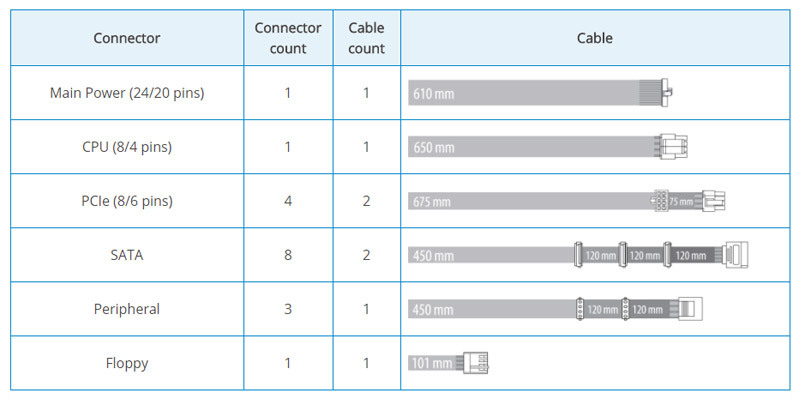Click the Floppy connector icon
Image resolution: width=800 pixels, height=399 pixels.
pyautogui.click(x=476, y=363)
